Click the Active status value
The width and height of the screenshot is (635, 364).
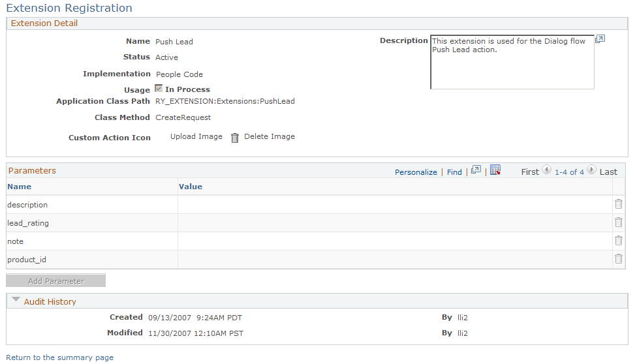tap(167, 57)
